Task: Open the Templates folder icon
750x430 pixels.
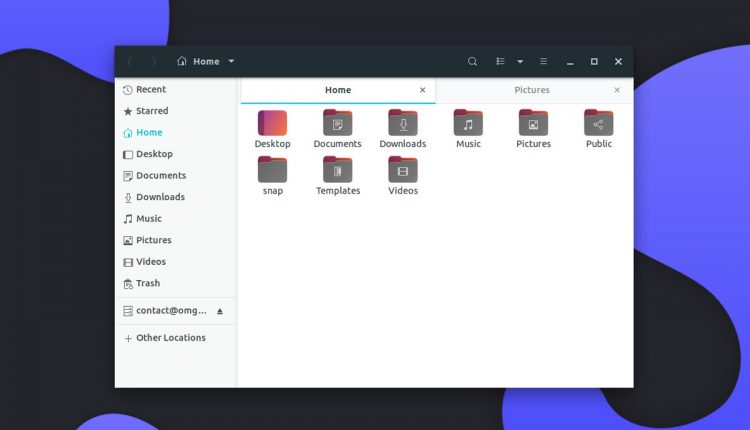Action: [x=337, y=169]
